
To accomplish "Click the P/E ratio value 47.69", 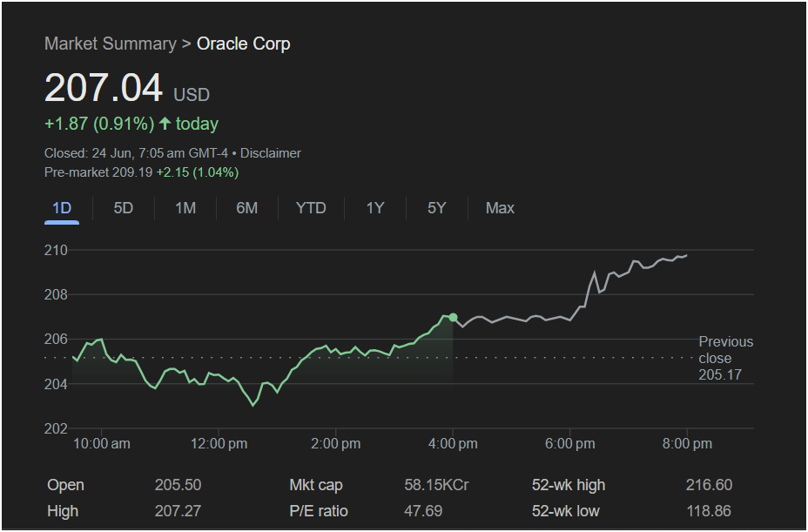I will [423, 511].
